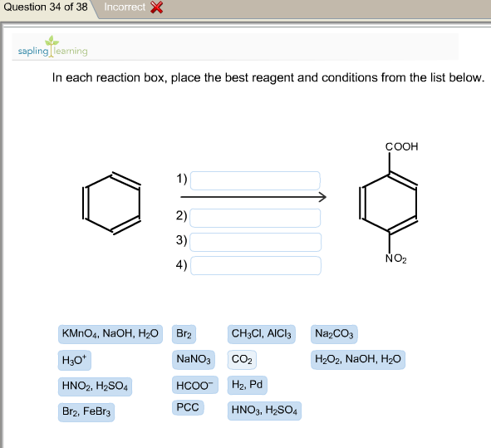
Task: Select the KMnO4, NaOH, H2O reagent tile
Action: click(x=110, y=334)
